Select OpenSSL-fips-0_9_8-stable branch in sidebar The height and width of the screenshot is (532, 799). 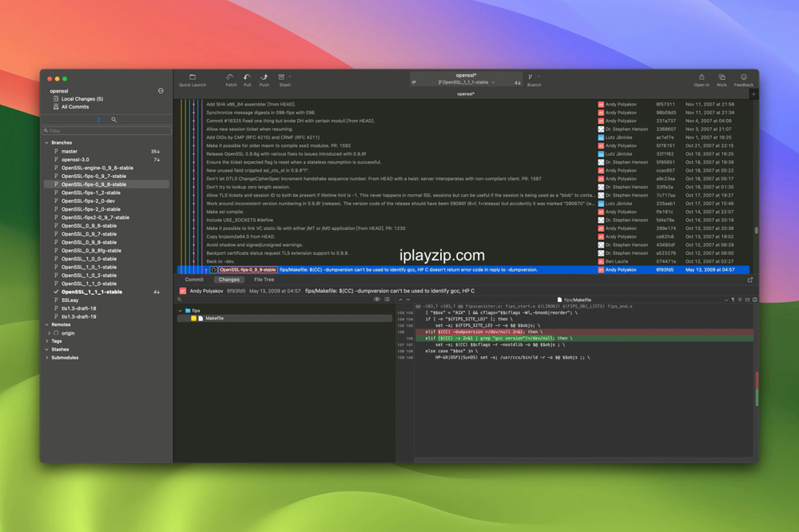(x=106, y=185)
